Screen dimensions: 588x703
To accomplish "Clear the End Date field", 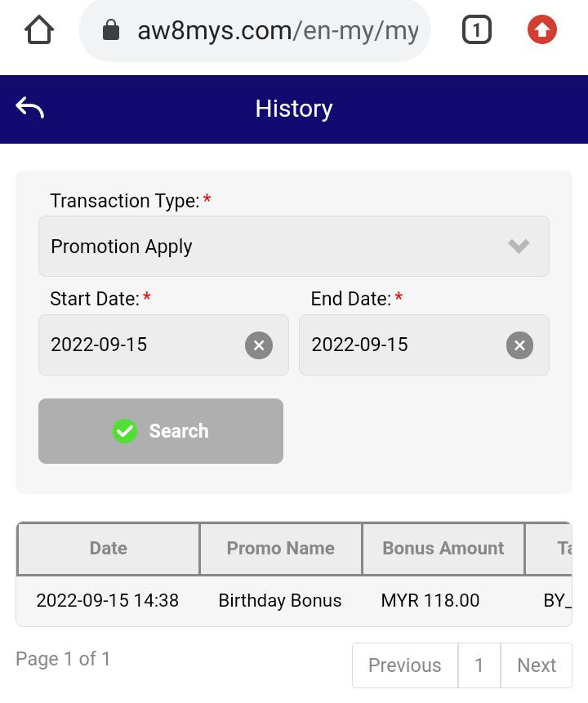I will (x=519, y=345).
